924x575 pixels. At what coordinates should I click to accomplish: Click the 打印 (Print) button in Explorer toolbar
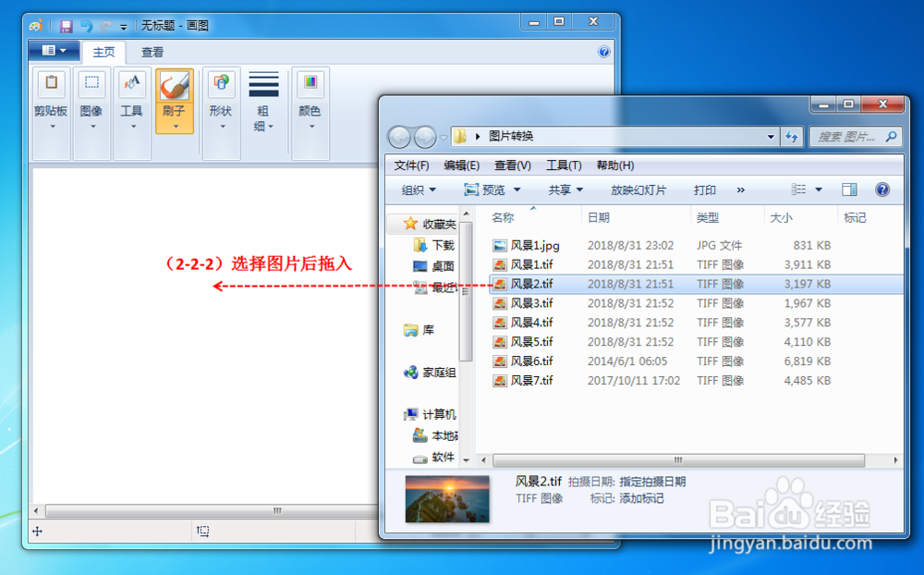tap(704, 189)
